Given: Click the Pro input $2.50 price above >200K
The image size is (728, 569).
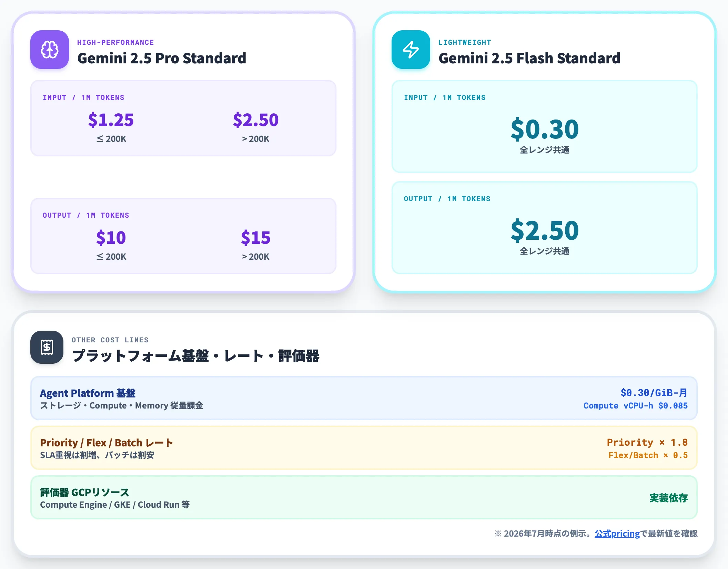Looking at the screenshot, I should coord(256,120).
